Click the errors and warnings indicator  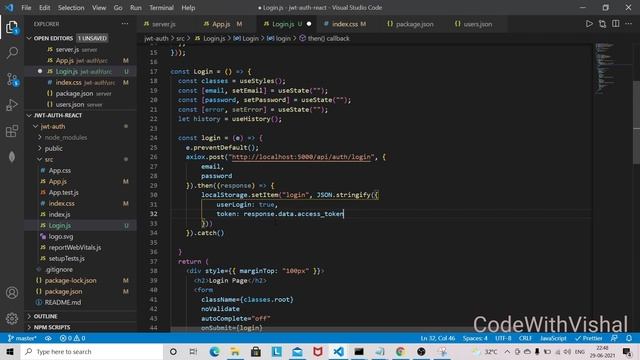coord(72,338)
